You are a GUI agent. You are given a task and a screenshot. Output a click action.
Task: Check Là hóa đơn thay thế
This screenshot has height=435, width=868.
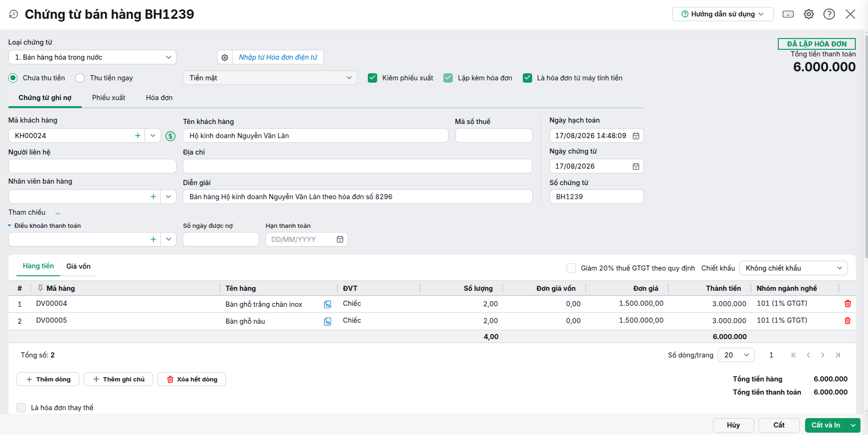tap(21, 408)
